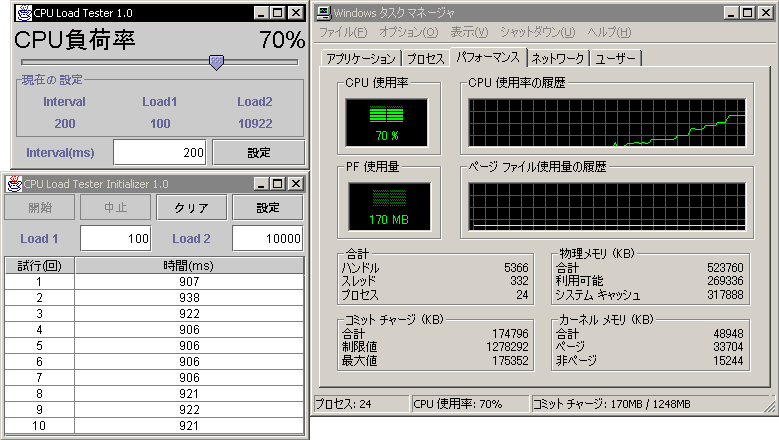Click the Windows Task Manager title bar icon
Viewport: 779px width, 440px height.
coord(324,13)
